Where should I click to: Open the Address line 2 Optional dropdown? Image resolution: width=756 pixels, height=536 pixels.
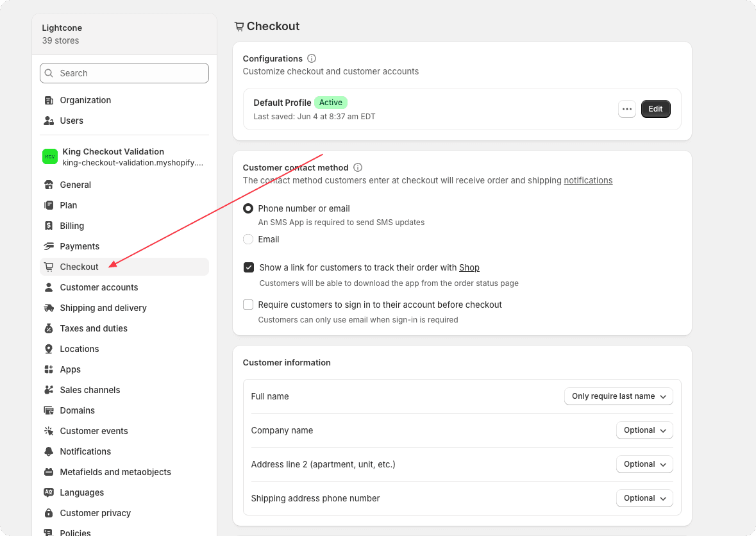pyautogui.click(x=644, y=464)
